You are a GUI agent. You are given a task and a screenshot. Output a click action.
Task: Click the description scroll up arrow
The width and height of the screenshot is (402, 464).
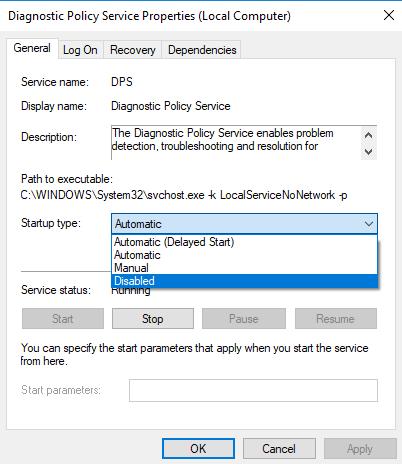coord(368,135)
